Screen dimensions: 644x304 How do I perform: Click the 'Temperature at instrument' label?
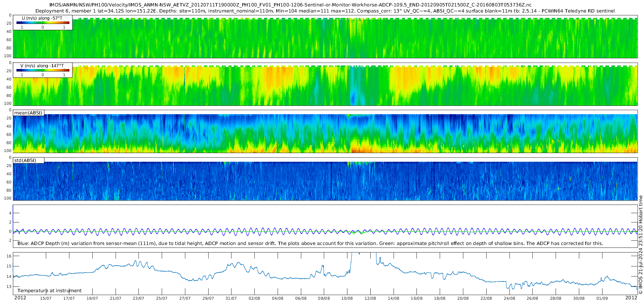pyautogui.click(x=49, y=290)
